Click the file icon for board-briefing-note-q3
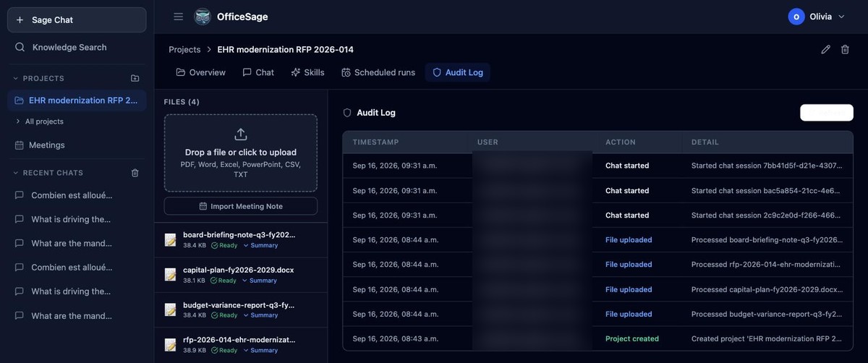 pyautogui.click(x=170, y=239)
